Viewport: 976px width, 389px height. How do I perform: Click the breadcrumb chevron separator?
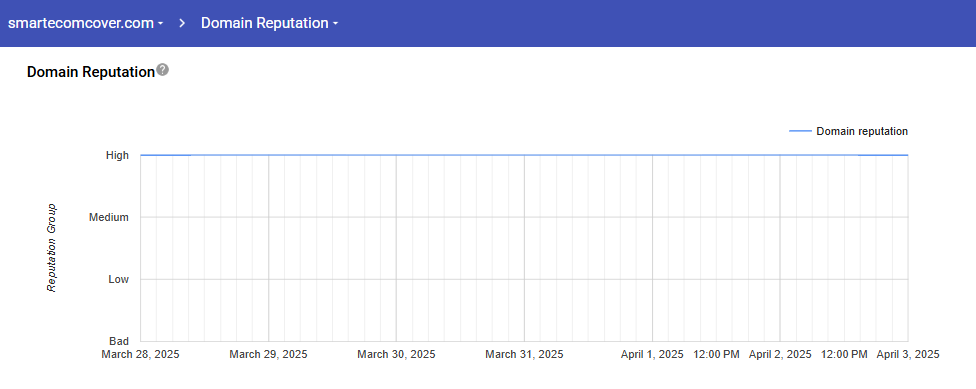182,23
